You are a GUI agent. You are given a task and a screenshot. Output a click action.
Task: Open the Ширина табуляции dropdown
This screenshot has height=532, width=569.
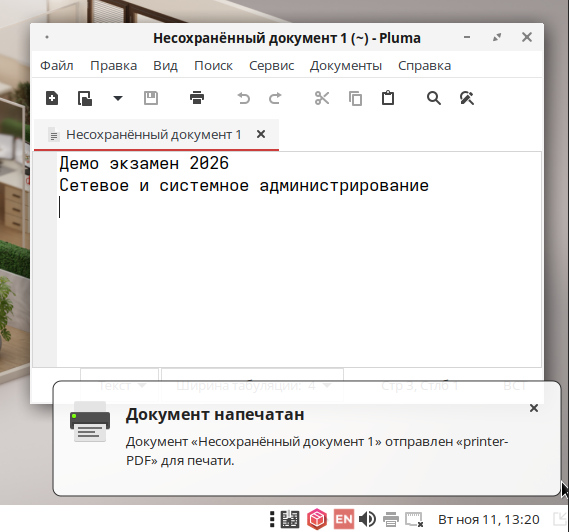pyautogui.click(x=253, y=385)
